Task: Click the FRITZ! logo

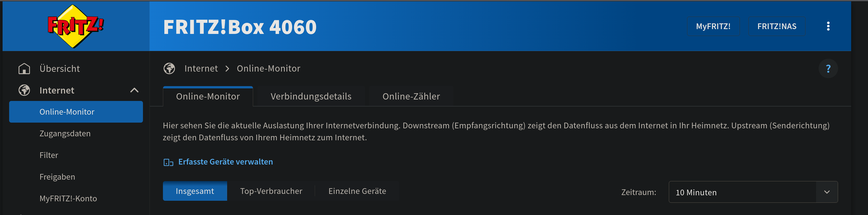Action: (76, 26)
